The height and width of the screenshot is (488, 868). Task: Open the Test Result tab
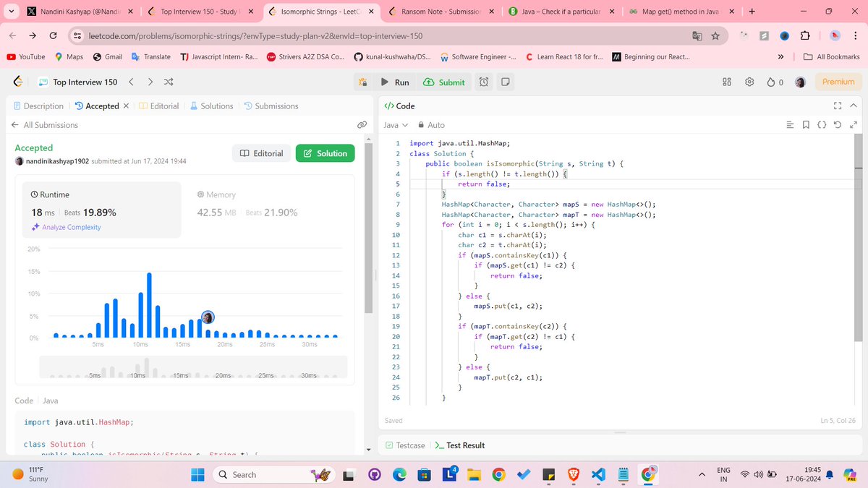pyautogui.click(x=460, y=445)
